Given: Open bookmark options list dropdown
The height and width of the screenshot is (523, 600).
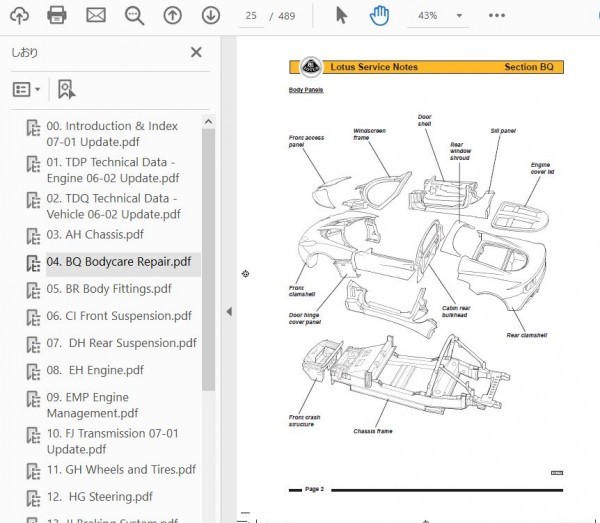Looking at the screenshot, I should (x=26, y=90).
